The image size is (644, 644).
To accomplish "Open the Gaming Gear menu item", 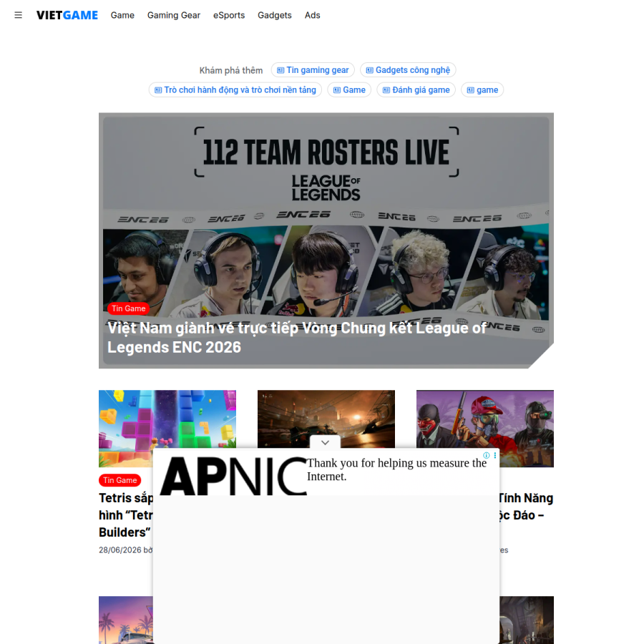I will (x=174, y=15).
